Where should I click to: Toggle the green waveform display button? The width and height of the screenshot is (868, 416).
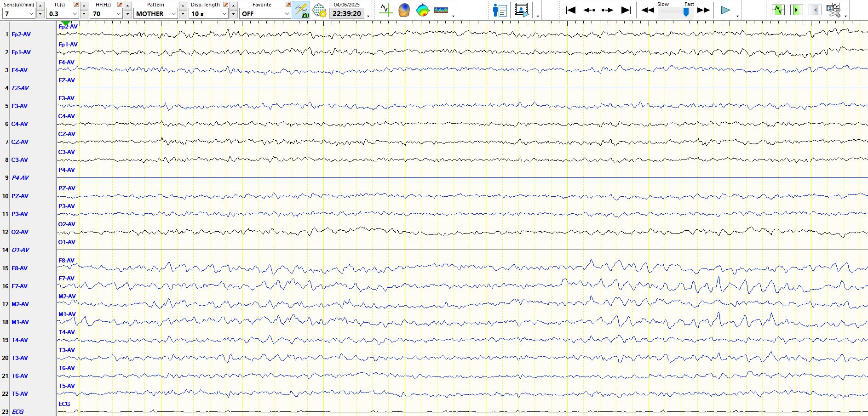(778, 10)
